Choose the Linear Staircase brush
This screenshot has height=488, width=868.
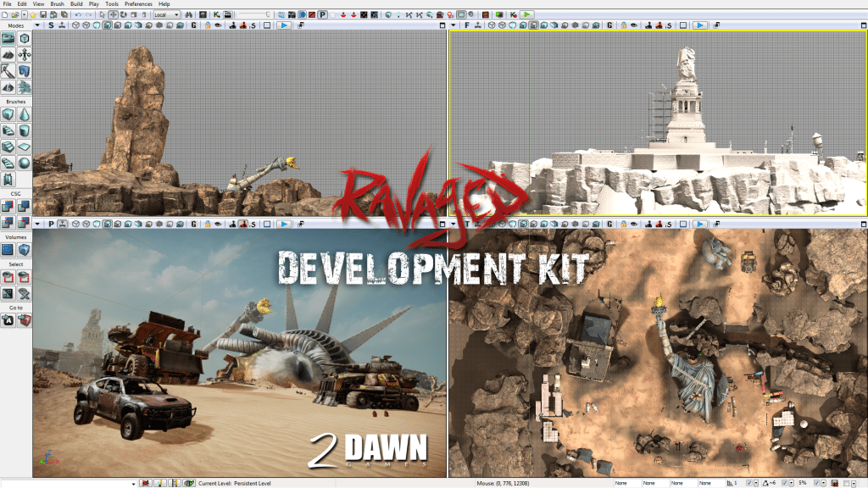click(8, 147)
